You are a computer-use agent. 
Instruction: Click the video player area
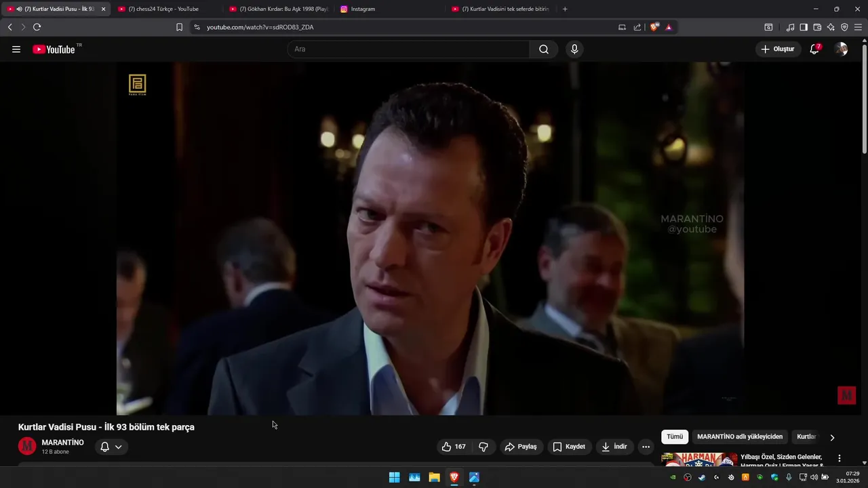[430, 239]
